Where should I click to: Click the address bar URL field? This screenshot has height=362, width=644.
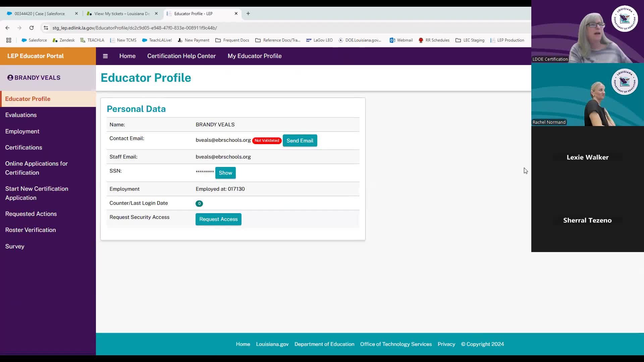pos(134,28)
